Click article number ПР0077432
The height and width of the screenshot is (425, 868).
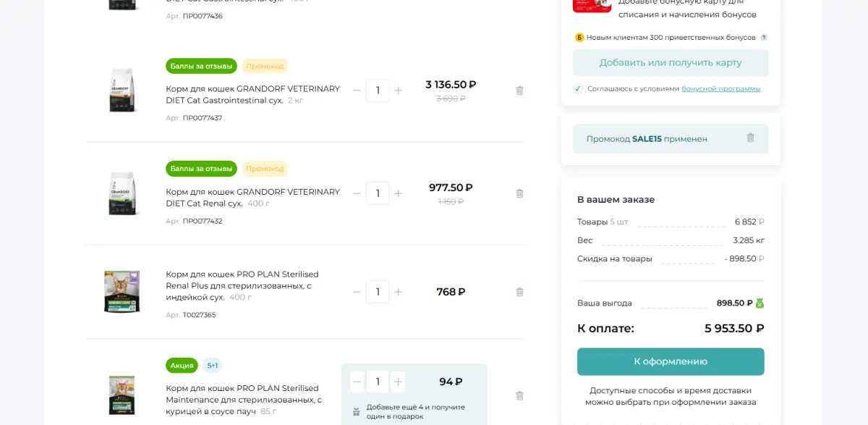click(203, 221)
